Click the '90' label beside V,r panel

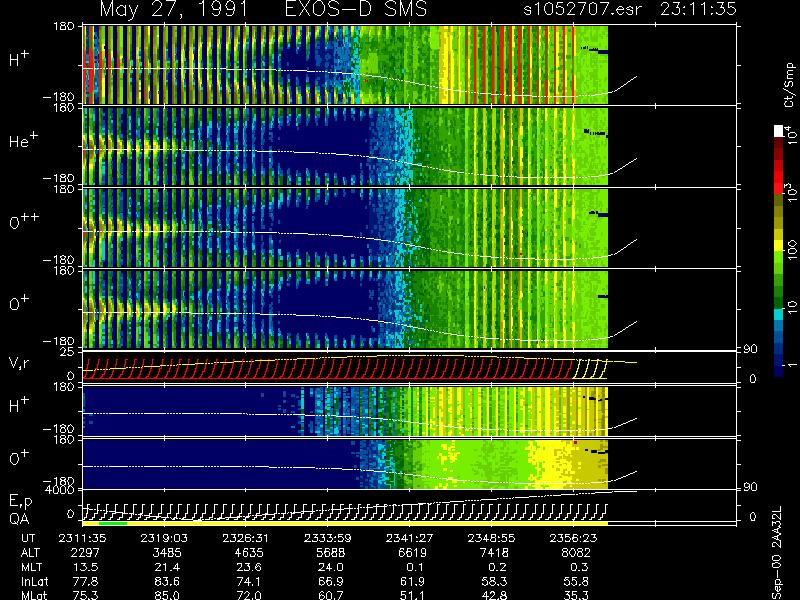coord(751,349)
